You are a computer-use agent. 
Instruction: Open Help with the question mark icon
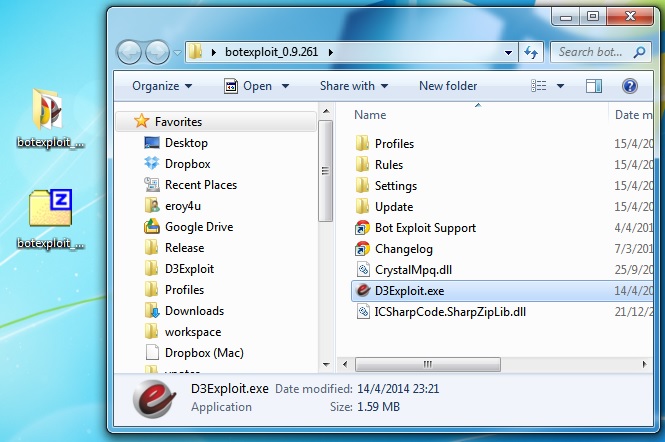tap(630, 86)
